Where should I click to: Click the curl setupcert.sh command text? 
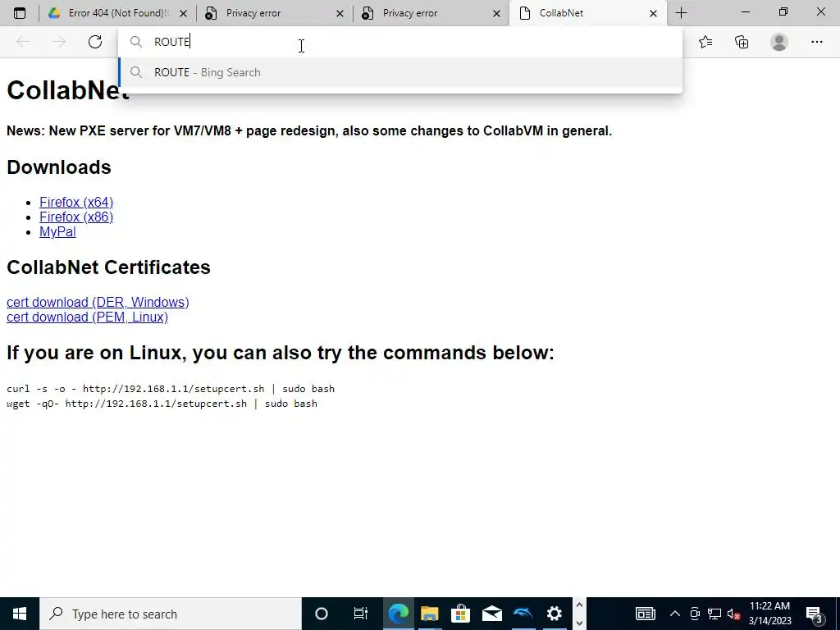pyautogui.click(x=171, y=389)
